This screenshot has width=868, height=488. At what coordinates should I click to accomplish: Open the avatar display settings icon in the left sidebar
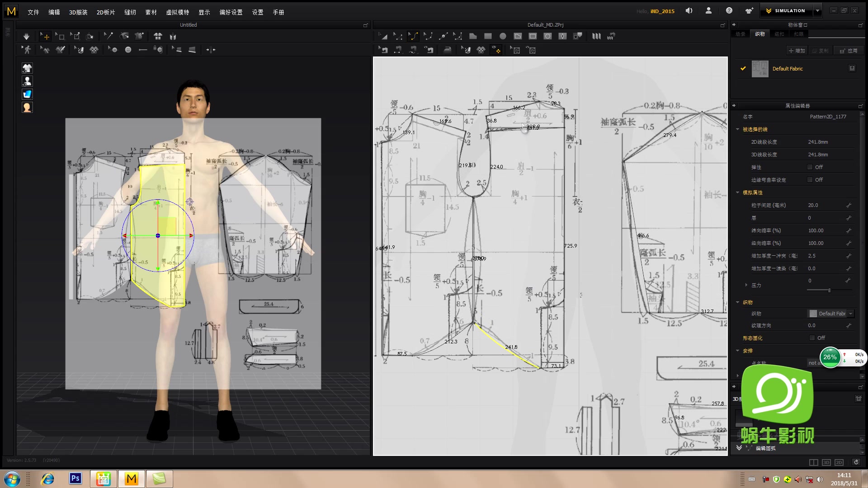pyautogui.click(x=27, y=81)
